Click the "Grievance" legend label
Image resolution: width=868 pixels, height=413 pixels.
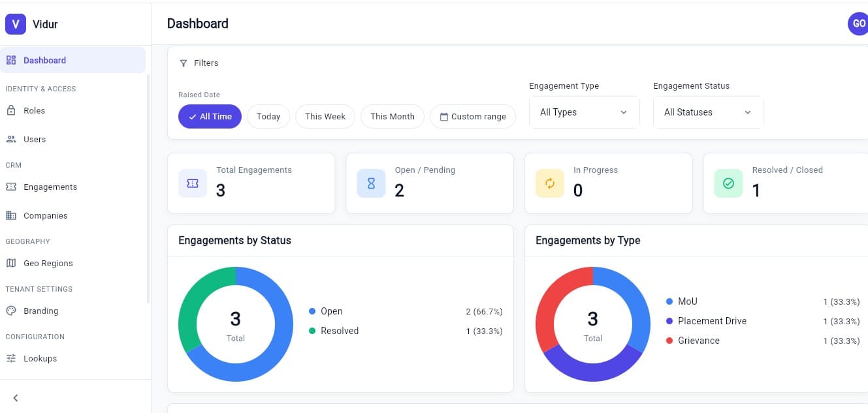(x=699, y=341)
